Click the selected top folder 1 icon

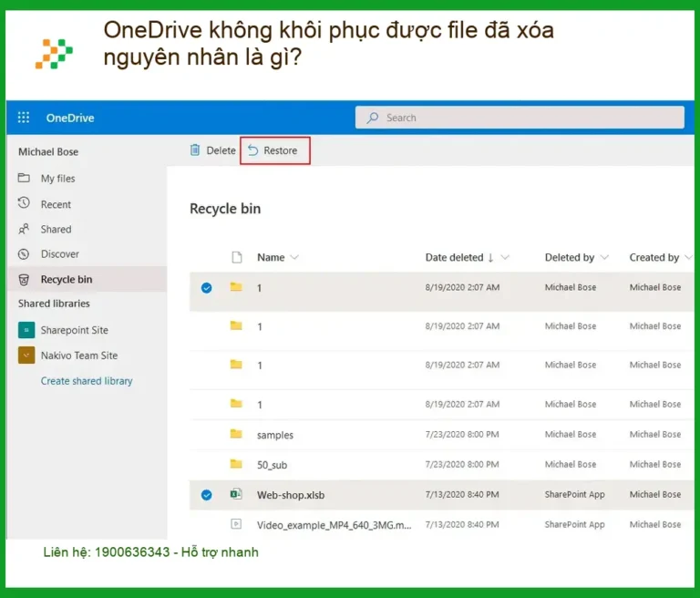pyautogui.click(x=236, y=287)
